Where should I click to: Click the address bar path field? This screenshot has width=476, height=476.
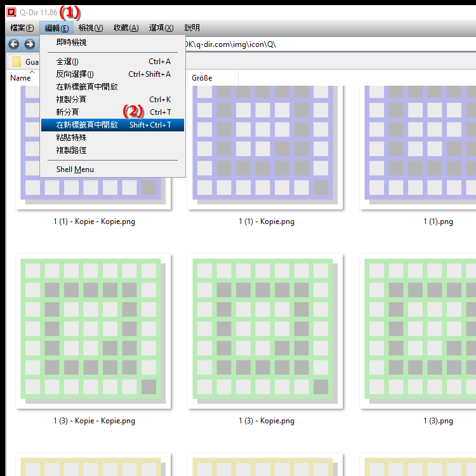pos(330,44)
